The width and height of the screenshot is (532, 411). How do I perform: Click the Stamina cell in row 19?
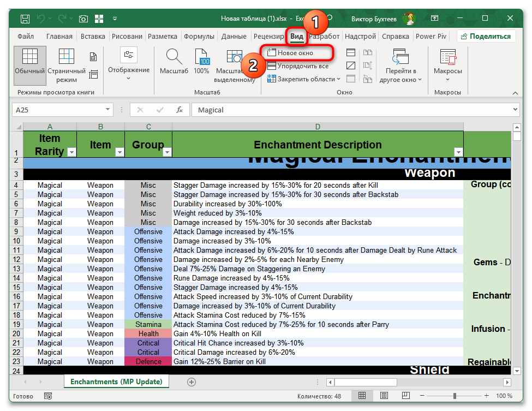148,324
